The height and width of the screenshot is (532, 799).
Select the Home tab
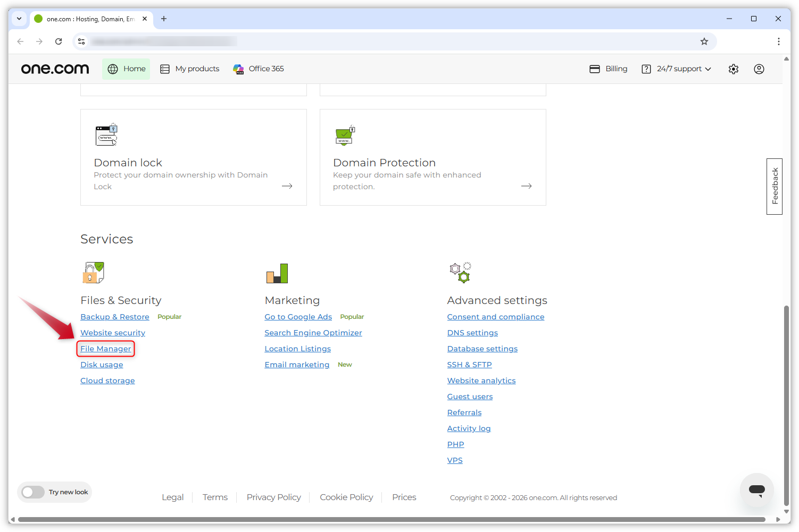coord(126,69)
